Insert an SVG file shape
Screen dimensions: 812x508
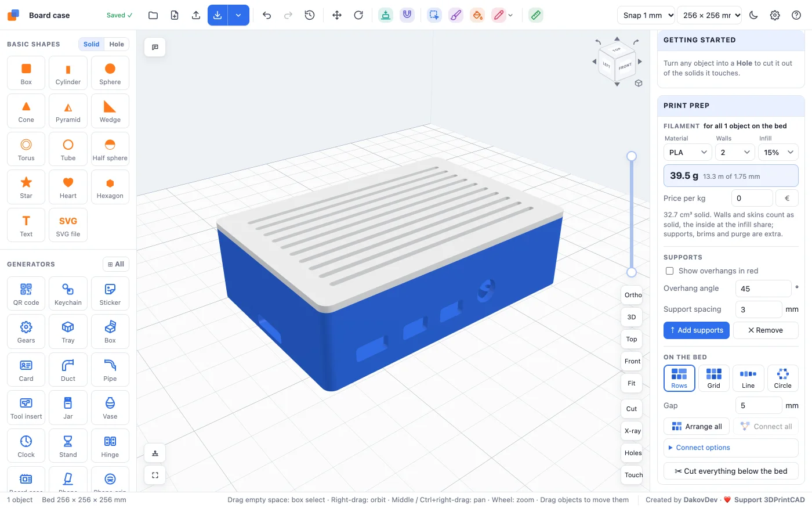point(68,225)
